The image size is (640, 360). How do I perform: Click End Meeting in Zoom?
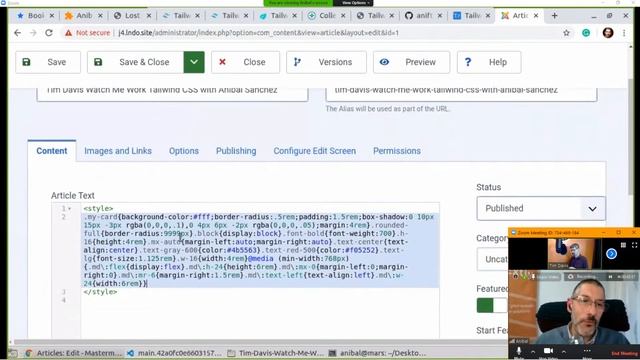click(624, 353)
